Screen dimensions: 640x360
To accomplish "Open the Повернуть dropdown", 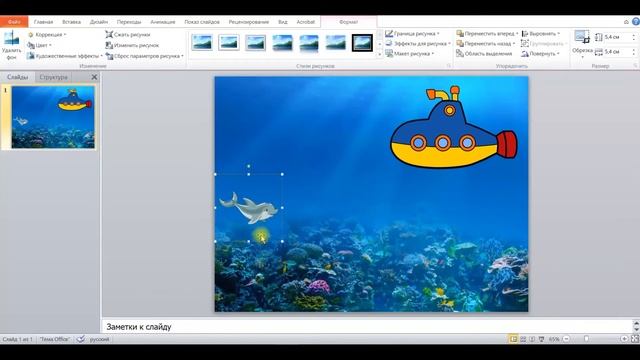I will [x=540, y=53].
